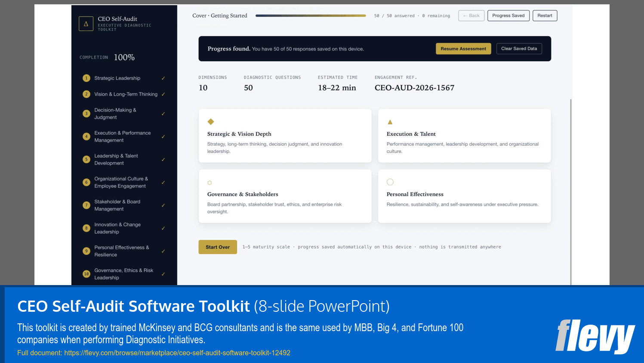Click the diamond icon on Strategic & Vision Depth card
Image resolution: width=644 pixels, height=363 pixels.
(211, 122)
